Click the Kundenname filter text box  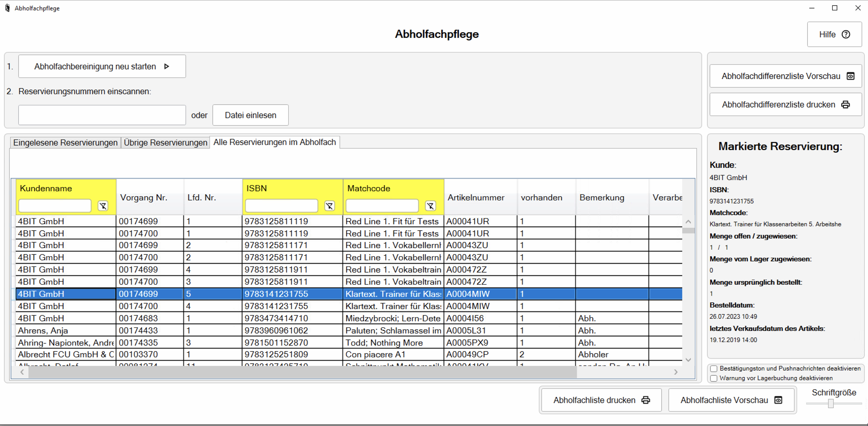(55, 206)
